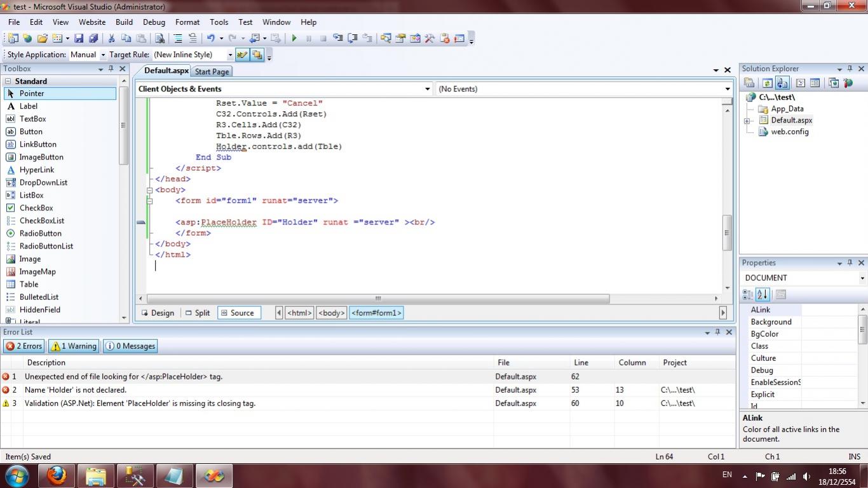
Task: Click the Step Over debug icon
Action: point(353,38)
